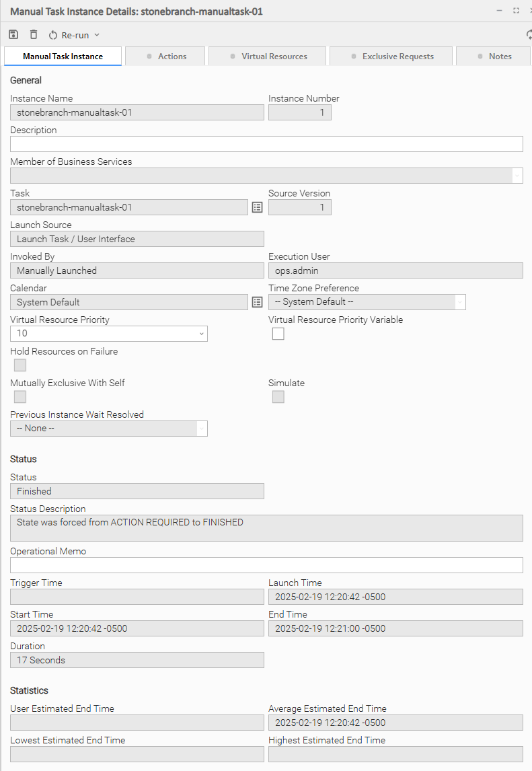Viewport: 532px width, 771px height.
Task: Click into the Operational Memo field
Action: pyautogui.click(x=266, y=565)
